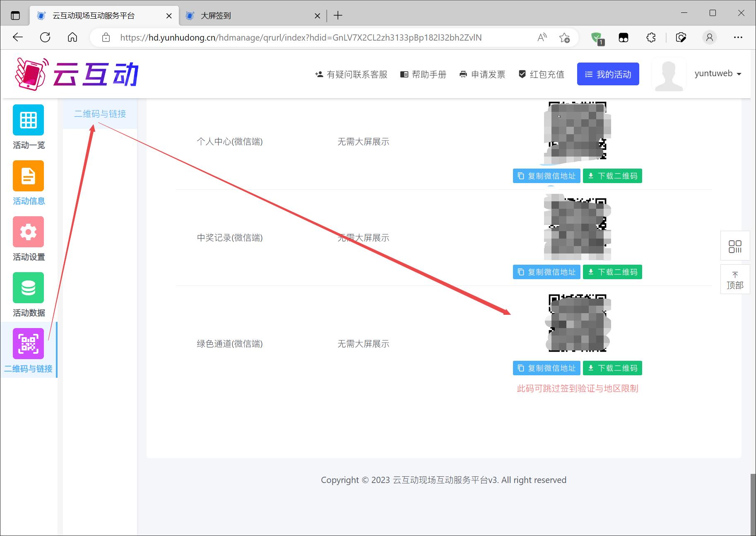
Task: Open the 活动信息 document icon
Action: click(28, 176)
